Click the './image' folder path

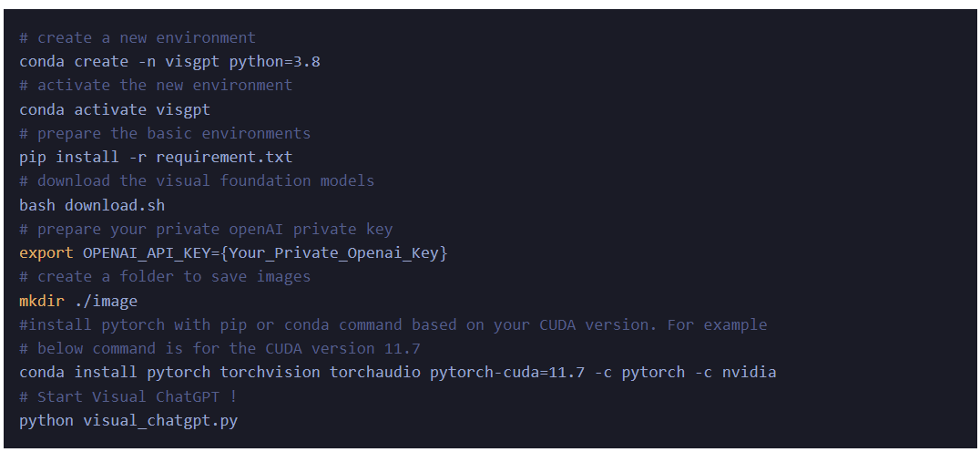click(x=106, y=302)
